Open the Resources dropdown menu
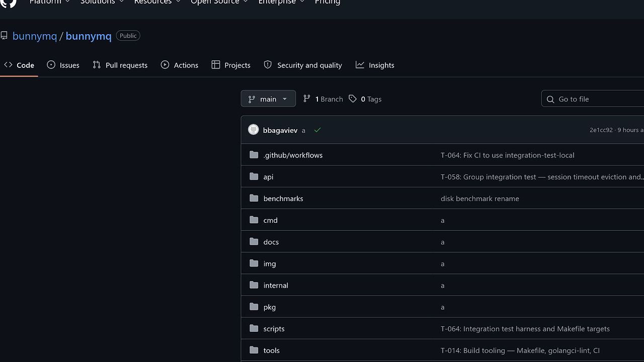This screenshot has width=644, height=362. [157, 2]
